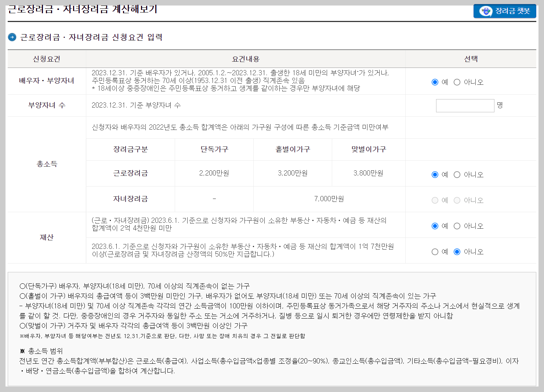Focus the 부양자녀 수 input field
The width and height of the screenshot is (544, 392).
pyautogui.click(x=465, y=106)
